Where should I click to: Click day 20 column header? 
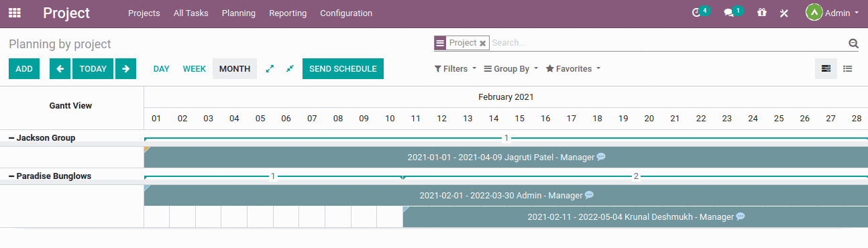click(649, 119)
